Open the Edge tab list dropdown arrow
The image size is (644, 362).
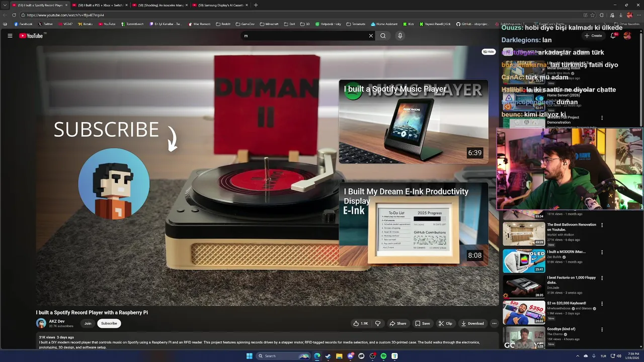(x=5, y=5)
